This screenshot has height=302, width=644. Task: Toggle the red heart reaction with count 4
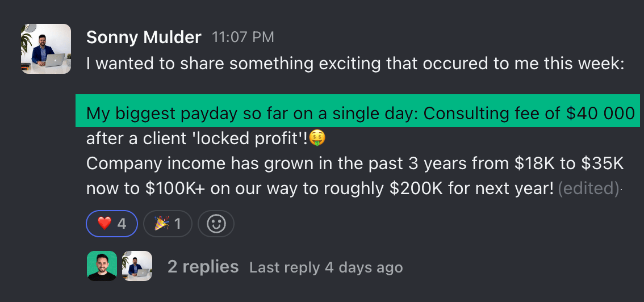point(112,224)
